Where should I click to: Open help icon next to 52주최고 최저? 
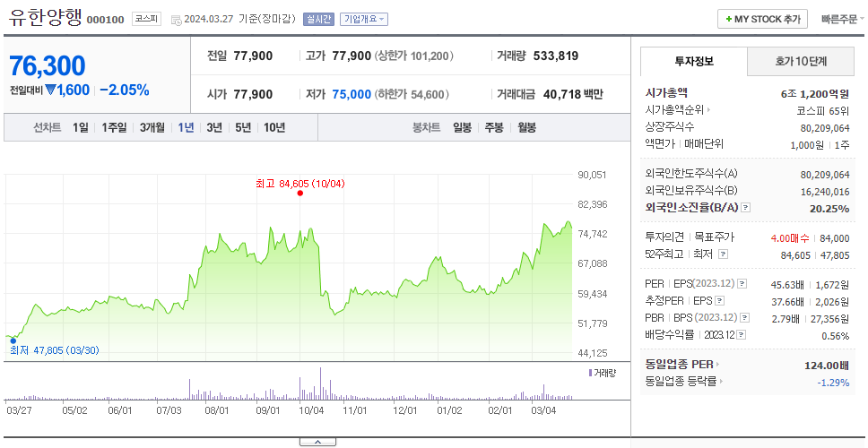coord(723,254)
